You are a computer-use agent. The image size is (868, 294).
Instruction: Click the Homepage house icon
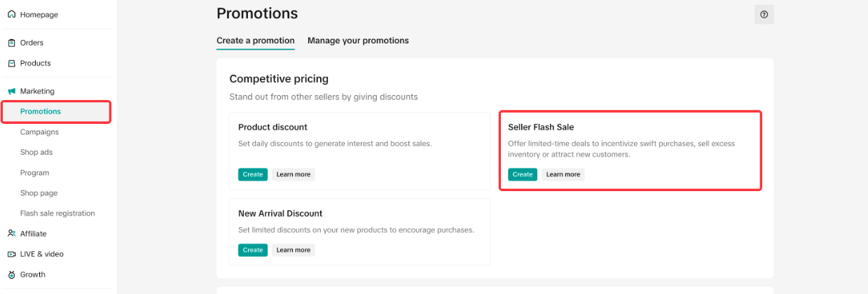tap(11, 15)
